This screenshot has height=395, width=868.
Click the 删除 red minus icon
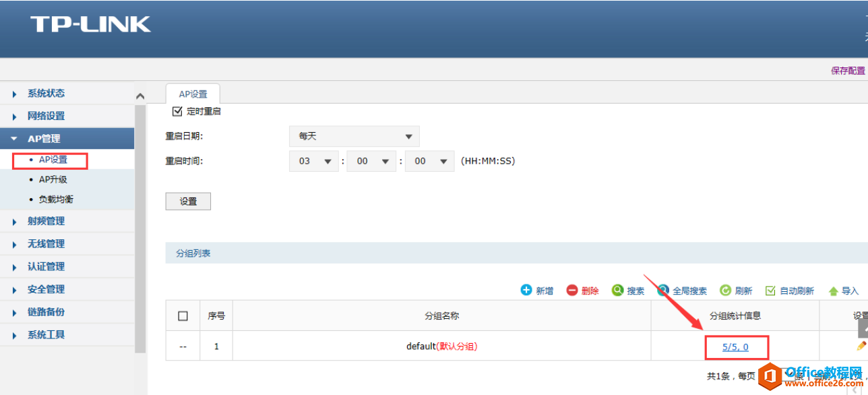(x=572, y=290)
